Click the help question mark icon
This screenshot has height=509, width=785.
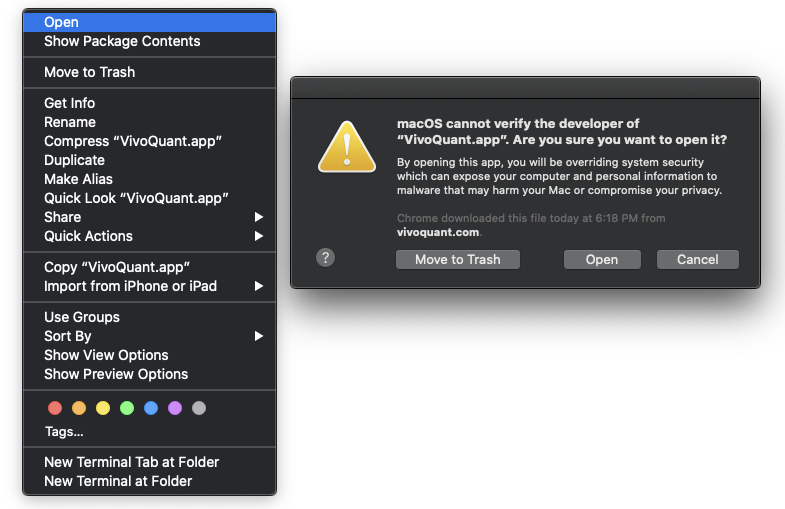pyautogui.click(x=325, y=258)
